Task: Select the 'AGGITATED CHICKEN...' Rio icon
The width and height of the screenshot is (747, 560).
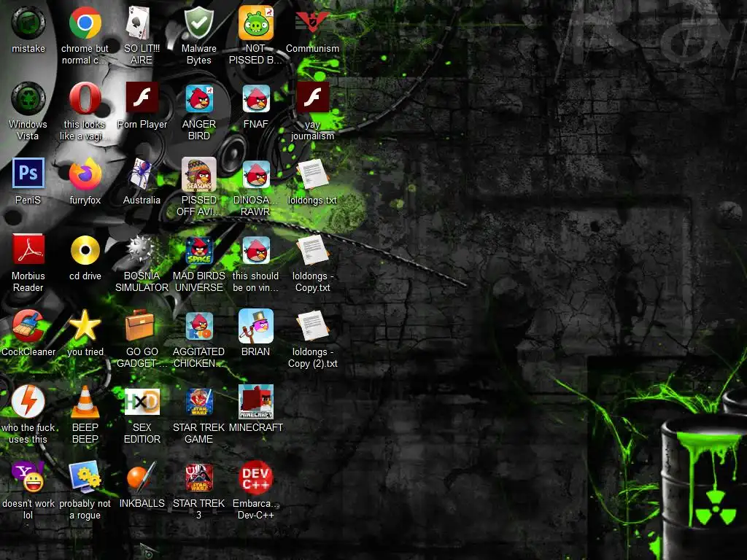Action: point(198,326)
